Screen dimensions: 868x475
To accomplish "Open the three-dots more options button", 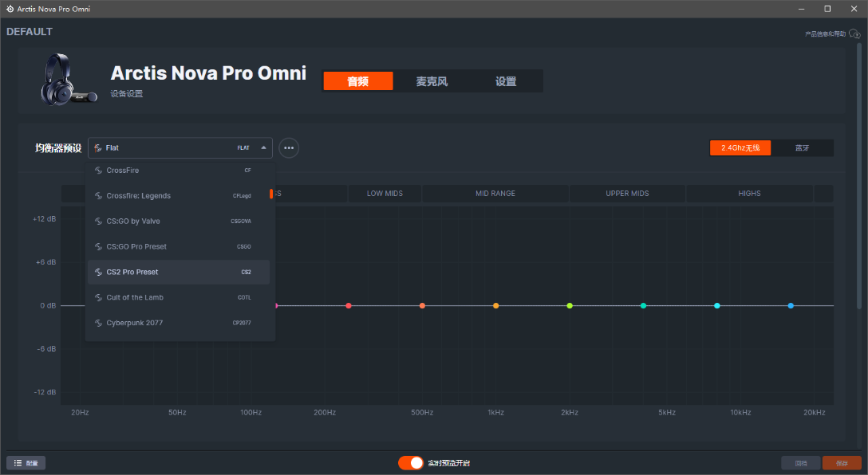I will click(289, 147).
